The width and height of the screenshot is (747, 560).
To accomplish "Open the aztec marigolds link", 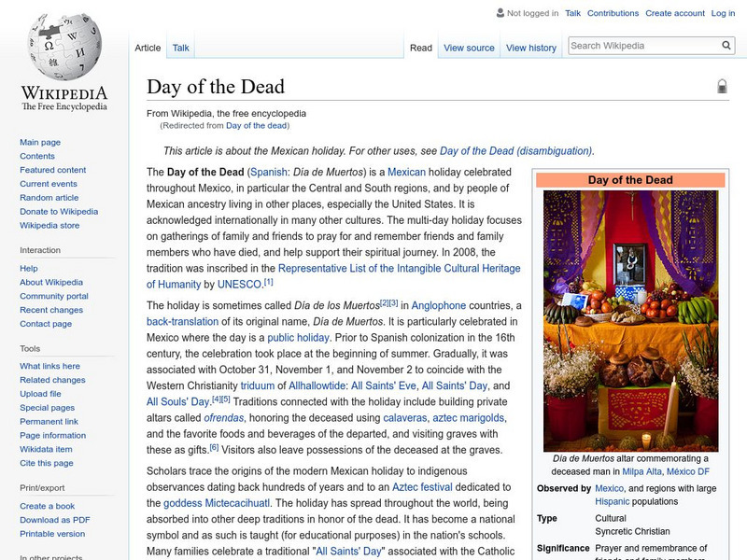I will (469, 417).
